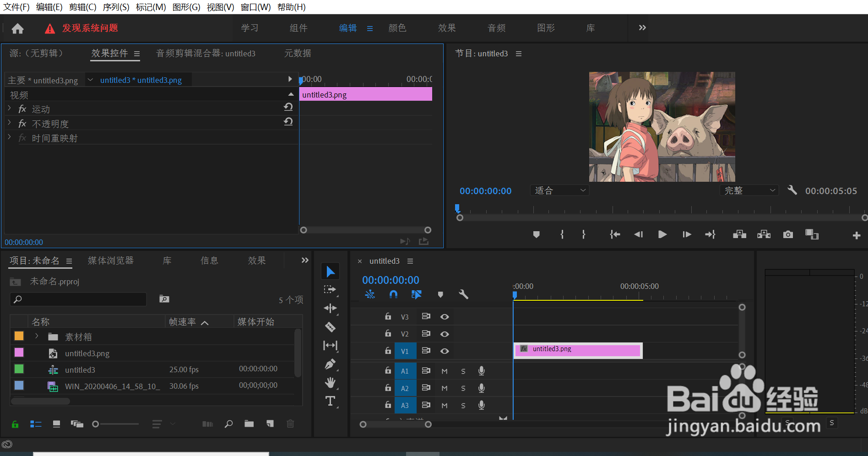
Task: Reset the Motion effect
Action: pyautogui.click(x=288, y=107)
